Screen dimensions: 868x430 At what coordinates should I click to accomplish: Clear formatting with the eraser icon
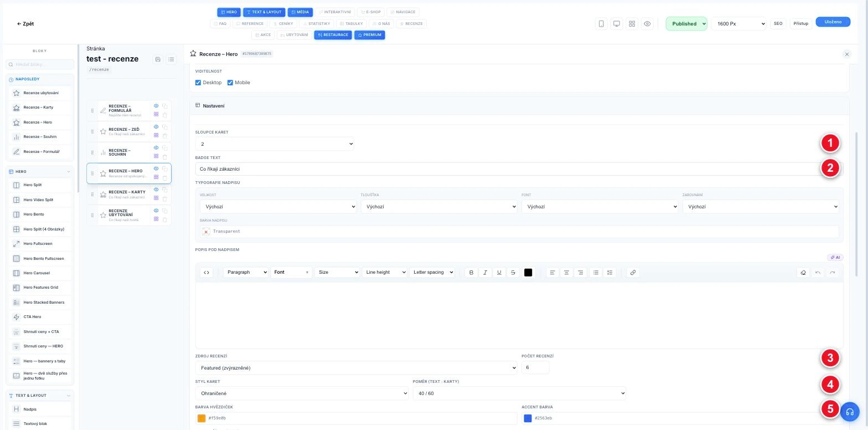point(803,272)
